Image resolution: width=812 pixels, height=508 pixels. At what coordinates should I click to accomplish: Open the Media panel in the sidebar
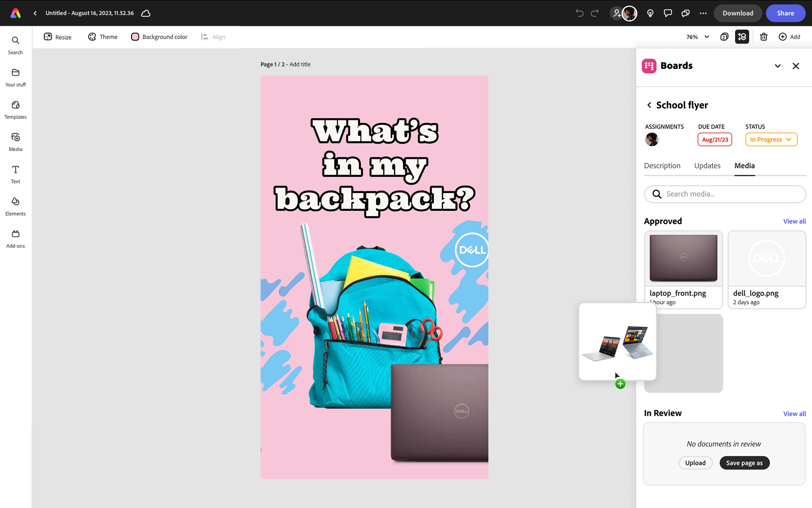click(15, 141)
